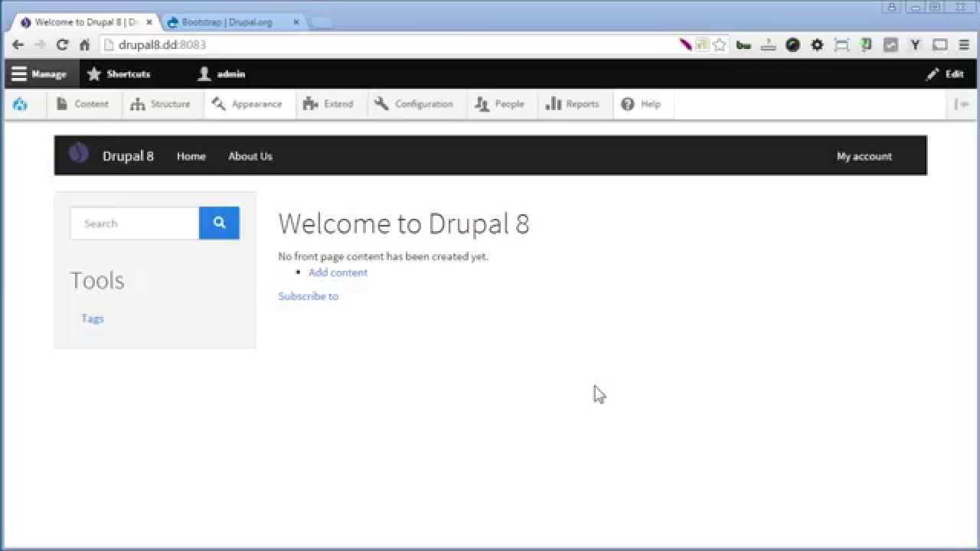
Task: Open the Manage toolbar menu
Action: click(x=40, y=74)
